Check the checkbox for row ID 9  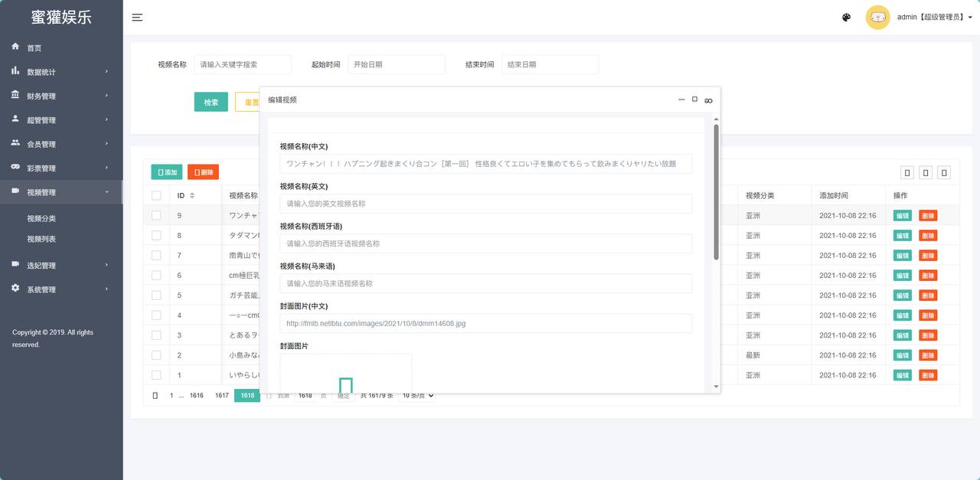(x=156, y=215)
